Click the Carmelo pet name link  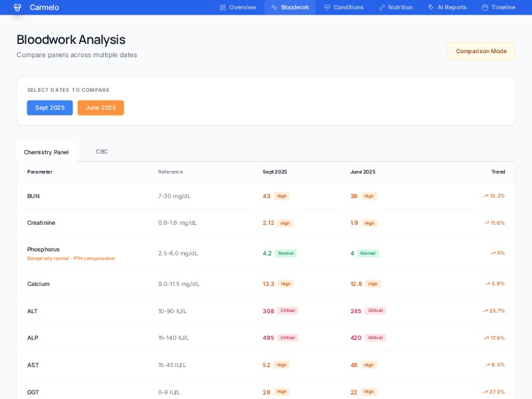[44, 7]
